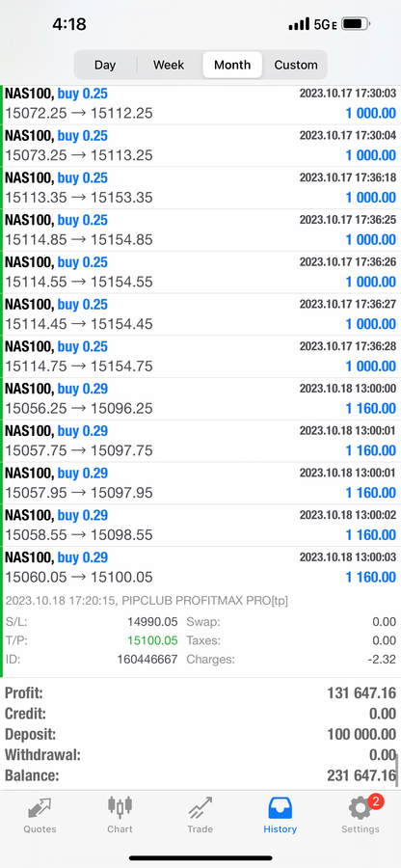Tap the green T/P value 15100.05
401x868 pixels.
click(x=152, y=640)
